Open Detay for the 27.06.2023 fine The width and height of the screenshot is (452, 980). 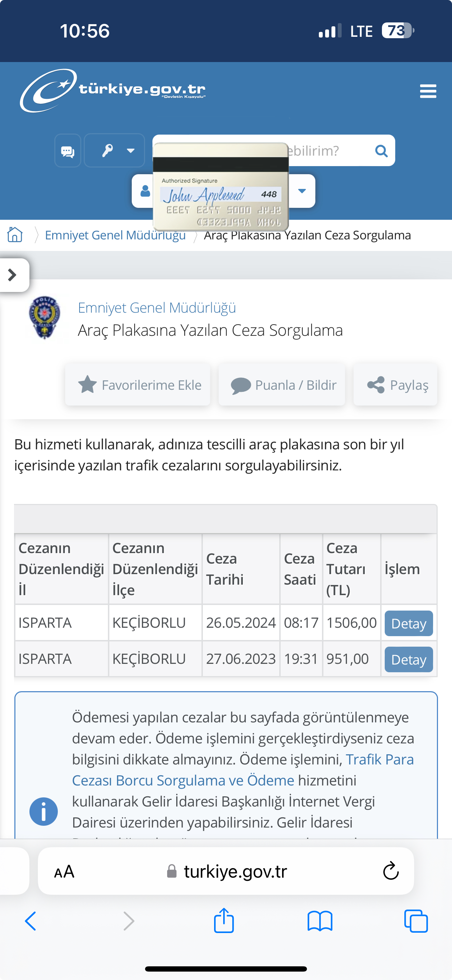[x=409, y=659]
